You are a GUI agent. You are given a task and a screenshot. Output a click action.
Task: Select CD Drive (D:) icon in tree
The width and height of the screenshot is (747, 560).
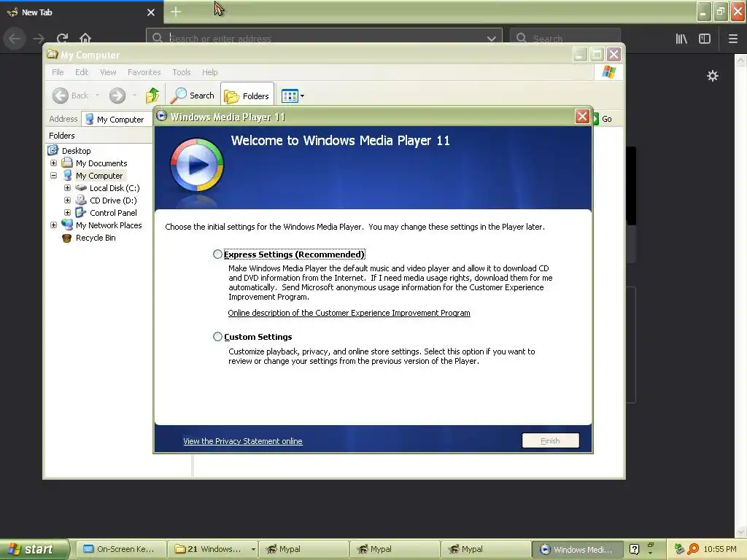click(81, 200)
